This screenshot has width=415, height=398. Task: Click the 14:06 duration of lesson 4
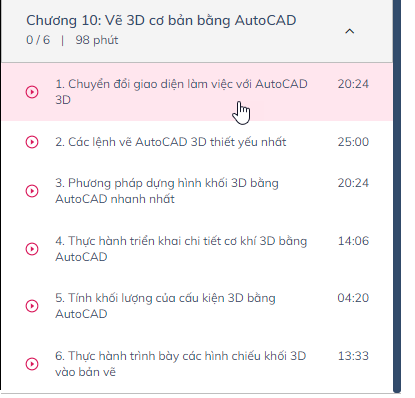coord(353,241)
